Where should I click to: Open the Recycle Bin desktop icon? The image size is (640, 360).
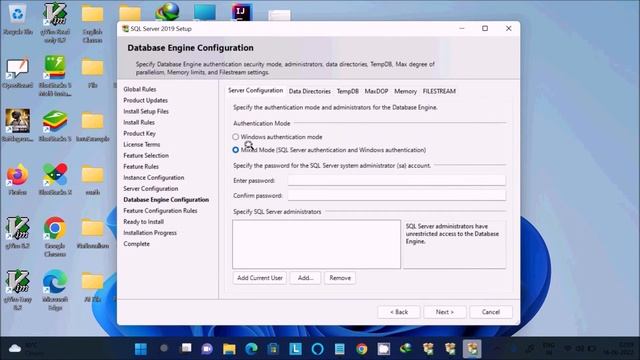pyautogui.click(x=18, y=20)
